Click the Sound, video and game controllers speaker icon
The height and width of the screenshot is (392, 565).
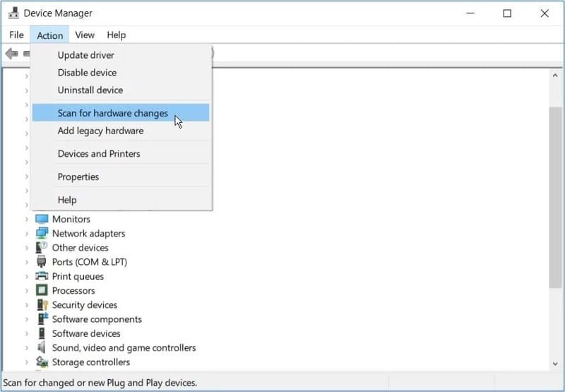42,348
